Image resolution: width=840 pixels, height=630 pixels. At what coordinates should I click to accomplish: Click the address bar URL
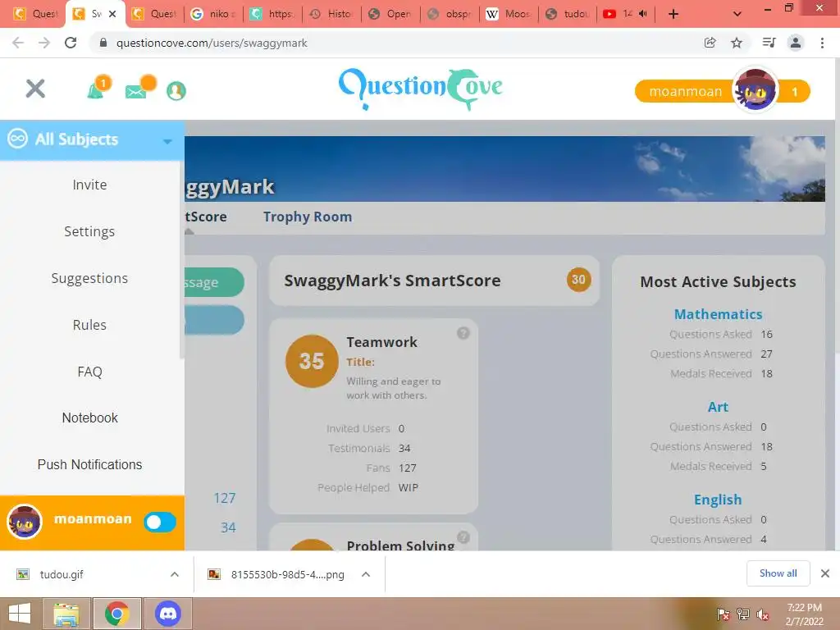coord(212,43)
